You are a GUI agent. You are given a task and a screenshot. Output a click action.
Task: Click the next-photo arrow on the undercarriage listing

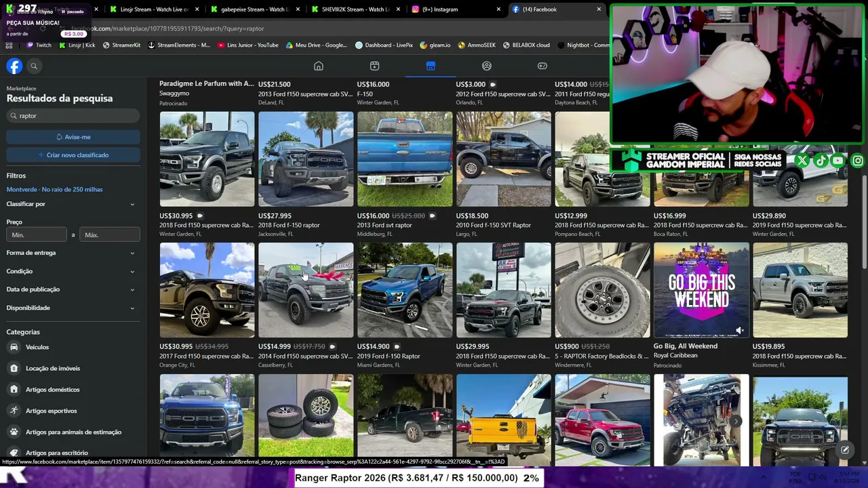(x=736, y=421)
